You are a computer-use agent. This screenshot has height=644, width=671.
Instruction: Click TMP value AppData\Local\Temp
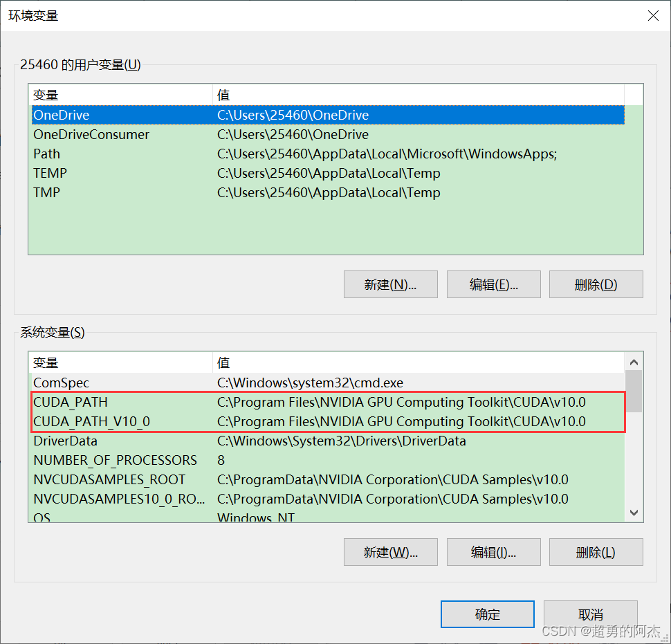(x=329, y=192)
